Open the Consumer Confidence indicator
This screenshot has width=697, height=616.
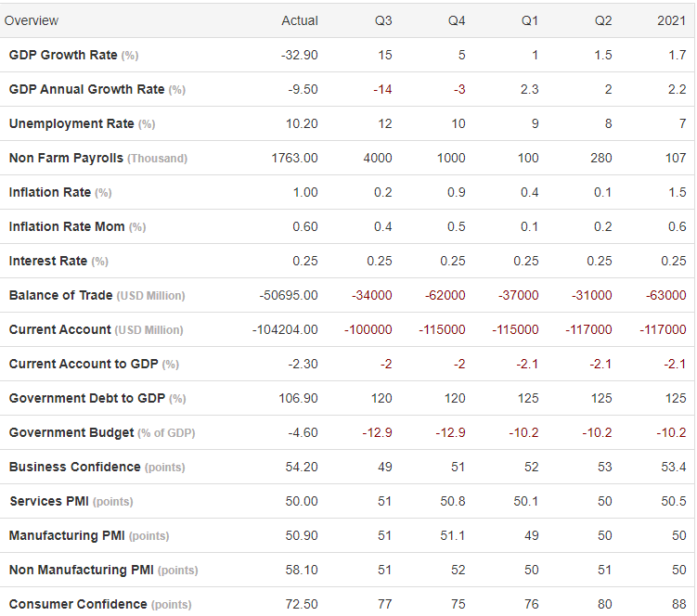point(78,604)
